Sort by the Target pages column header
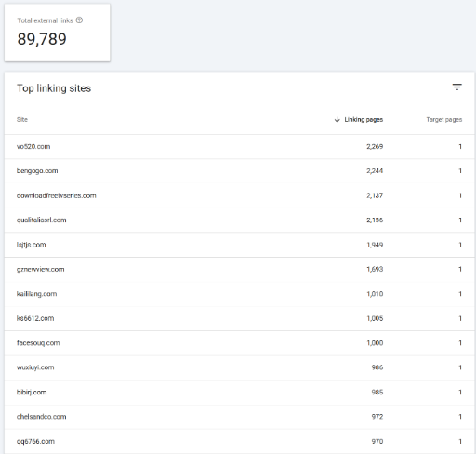Screen dimensions: 476x454 [444, 119]
